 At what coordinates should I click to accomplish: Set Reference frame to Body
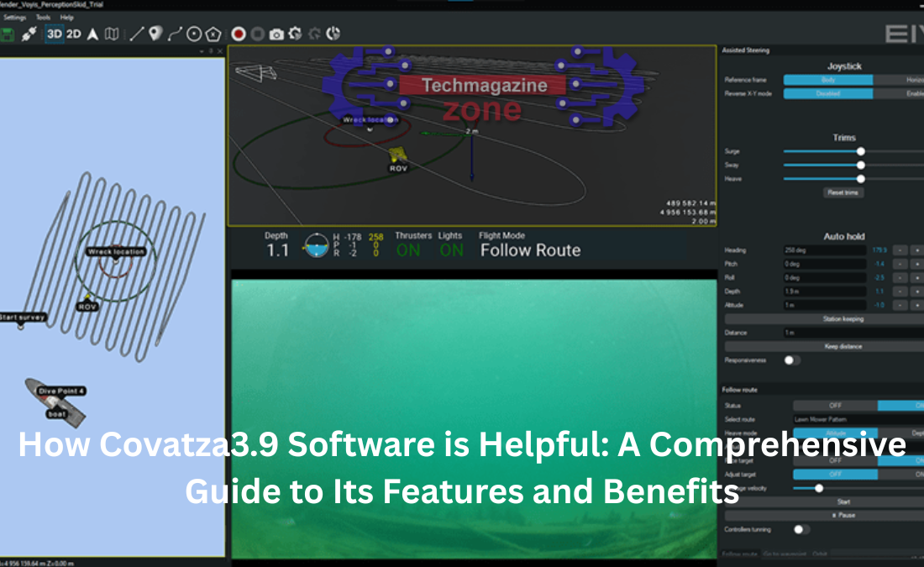click(x=828, y=80)
